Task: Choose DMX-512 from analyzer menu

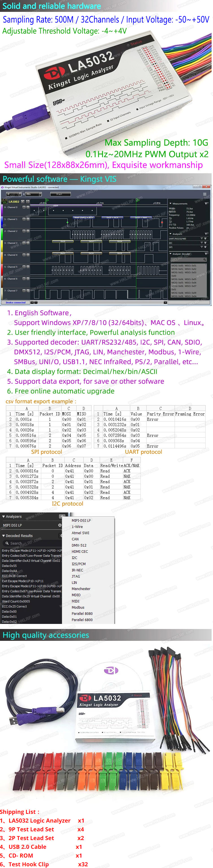Action: point(79,545)
